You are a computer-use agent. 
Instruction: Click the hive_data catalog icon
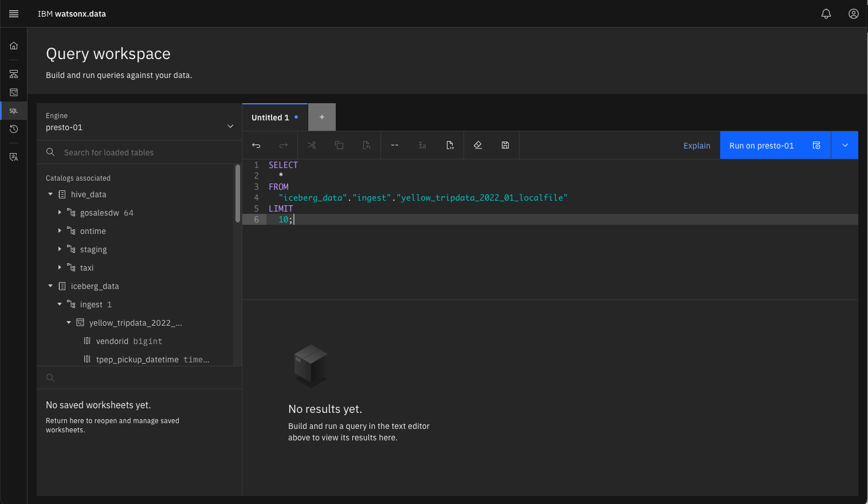(62, 194)
